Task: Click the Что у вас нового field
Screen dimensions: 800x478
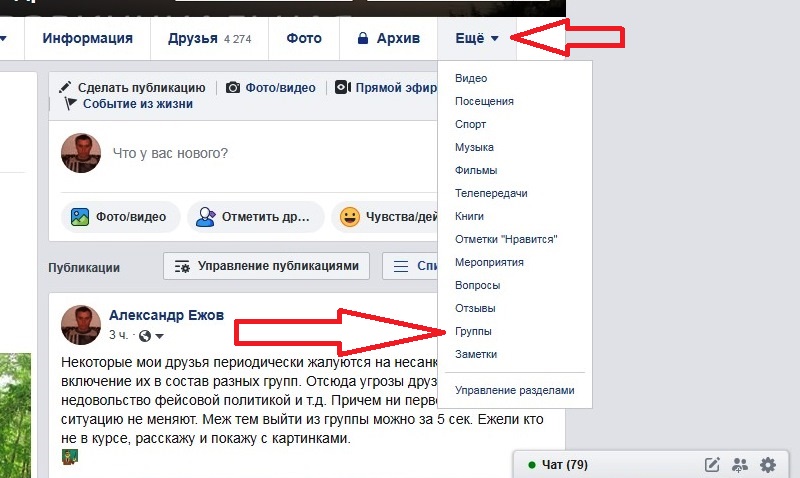Action: tap(273, 153)
